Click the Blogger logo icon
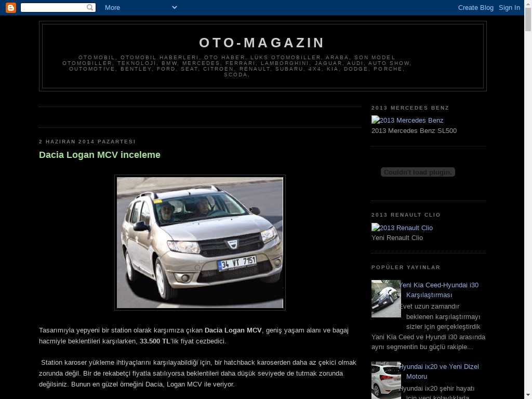 coord(10,7)
